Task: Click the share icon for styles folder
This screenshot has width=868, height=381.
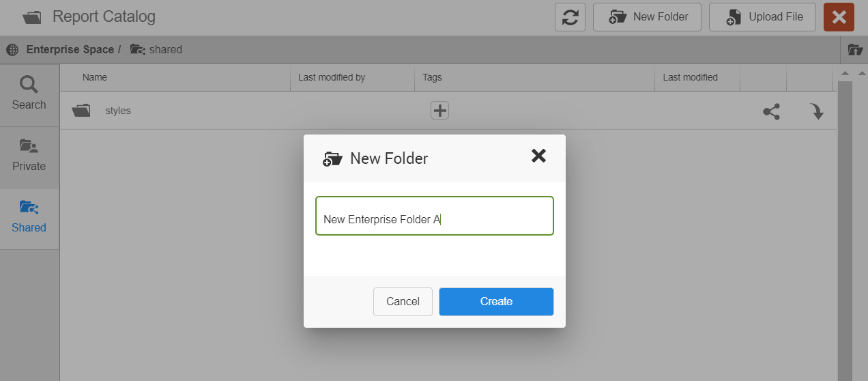Action: coord(771,111)
